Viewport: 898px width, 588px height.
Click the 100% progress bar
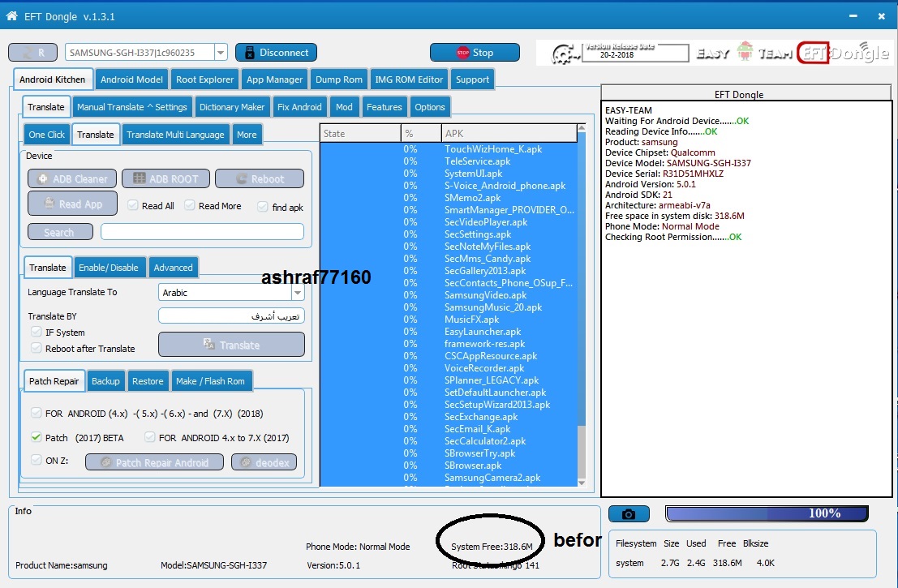point(767,513)
